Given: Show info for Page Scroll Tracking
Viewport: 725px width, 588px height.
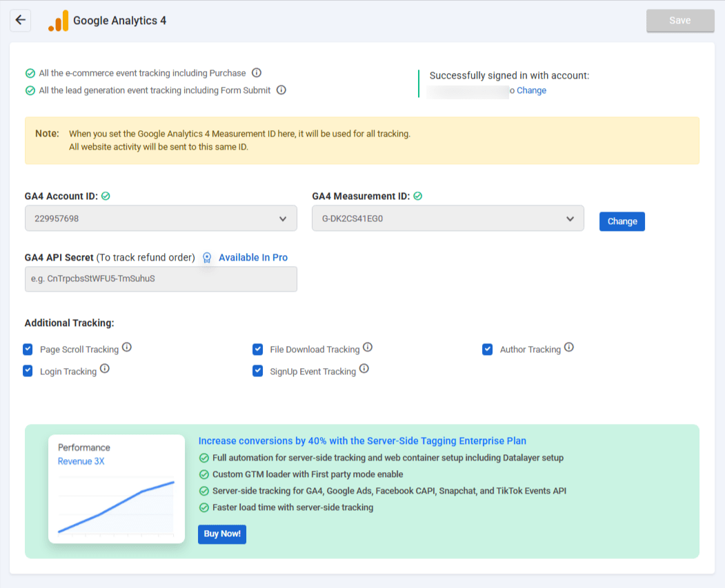Looking at the screenshot, I should coord(127,347).
